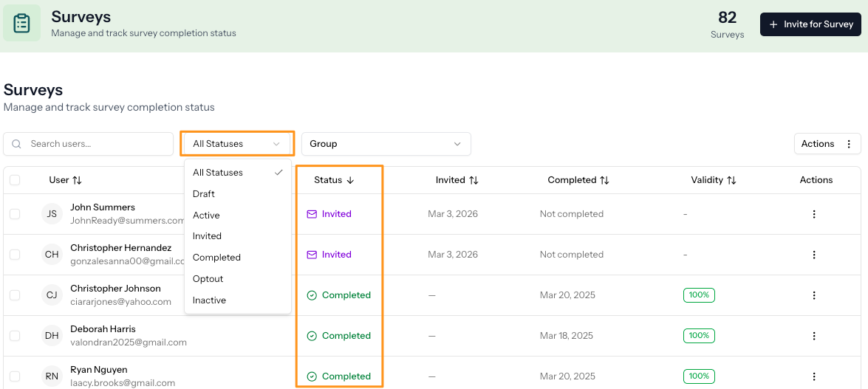Choose the Optout status option

click(x=238, y=279)
